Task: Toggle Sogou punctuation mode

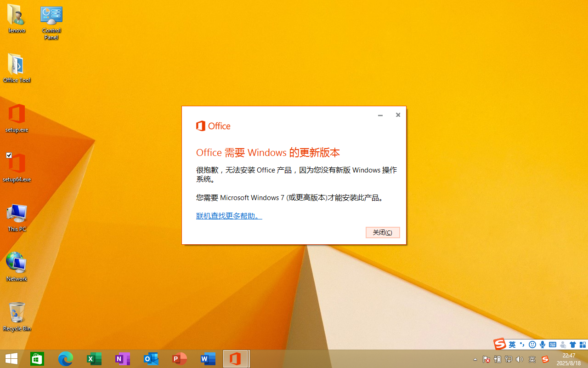Action: click(522, 345)
